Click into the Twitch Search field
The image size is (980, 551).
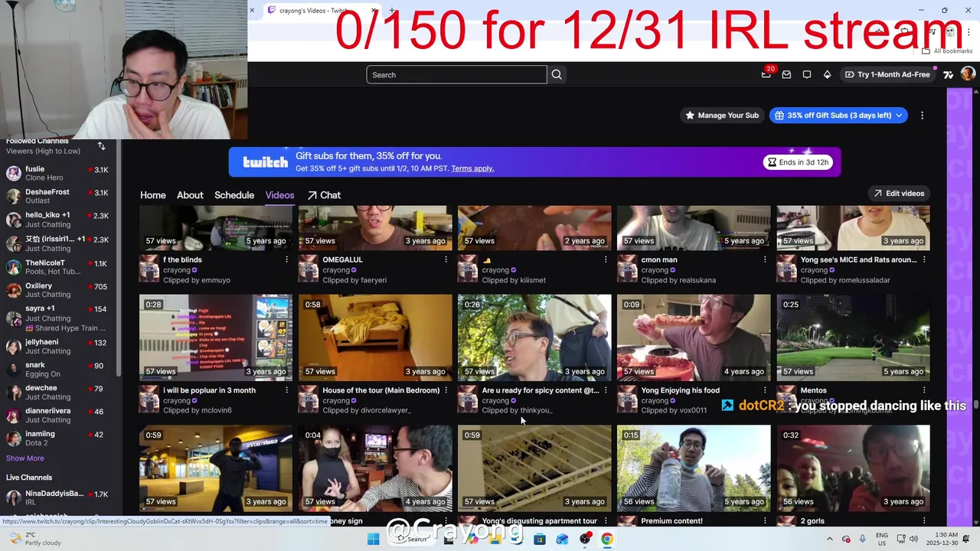click(x=456, y=74)
